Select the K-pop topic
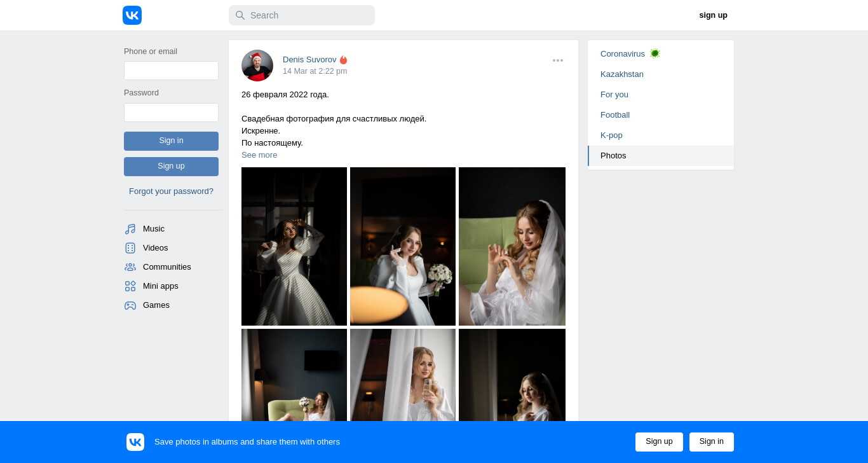Image resolution: width=868 pixels, height=463 pixels. pyautogui.click(x=661, y=135)
